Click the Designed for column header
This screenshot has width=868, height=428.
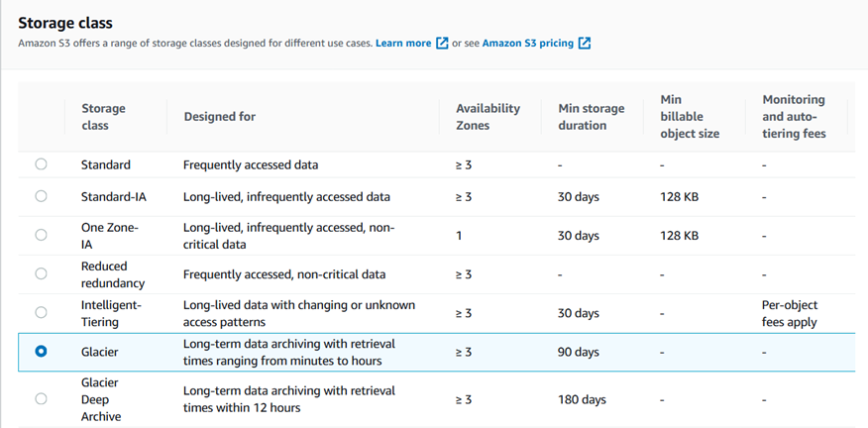[219, 117]
